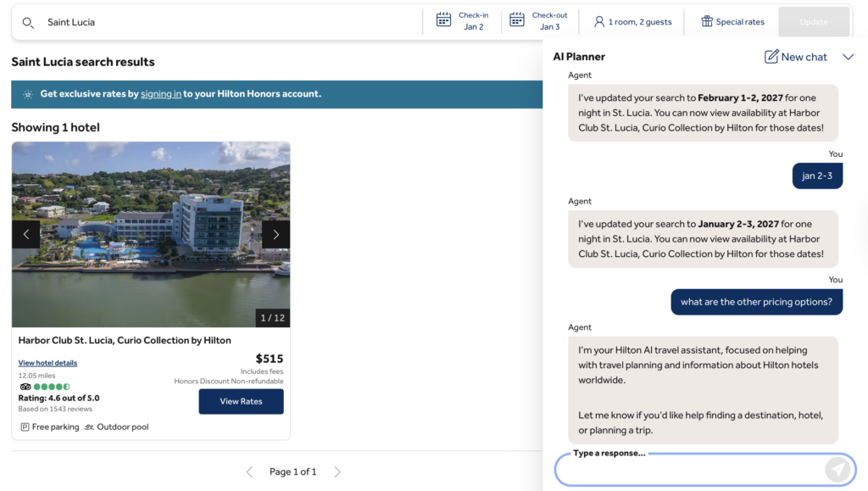Screen dimensions: 868x491
Task: Click the send message arrow icon
Action: point(837,469)
